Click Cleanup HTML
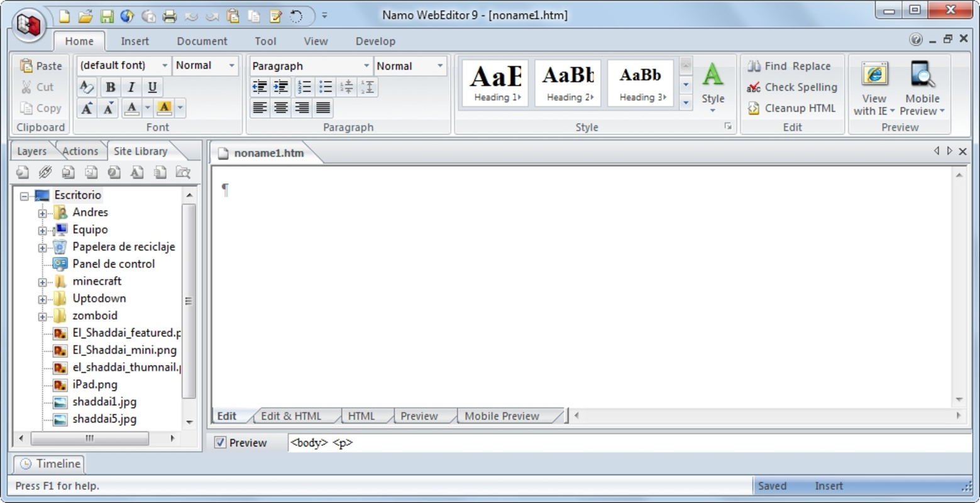The image size is (980, 503). pos(792,108)
